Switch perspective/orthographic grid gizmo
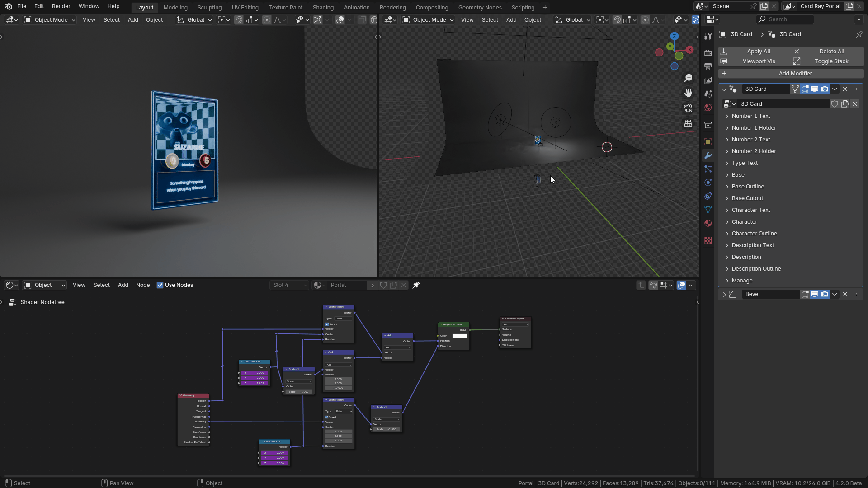Viewport: 868px width, 488px height. click(x=688, y=123)
